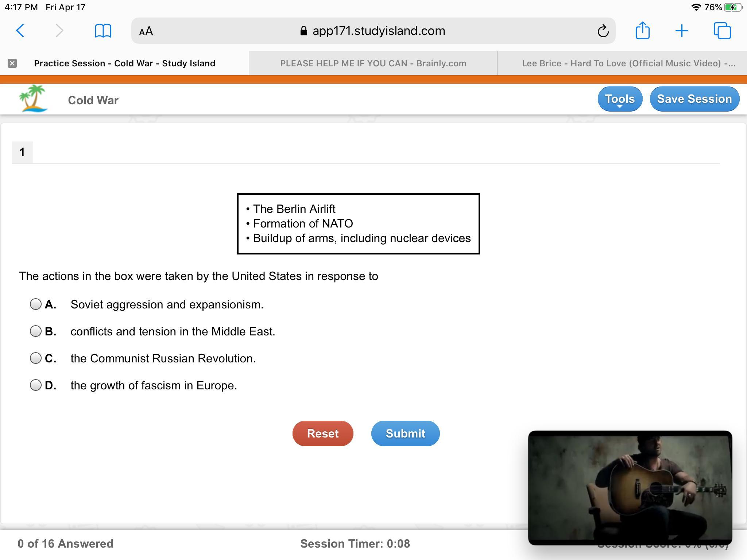Expand the Tools dropdown

coord(619,99)
